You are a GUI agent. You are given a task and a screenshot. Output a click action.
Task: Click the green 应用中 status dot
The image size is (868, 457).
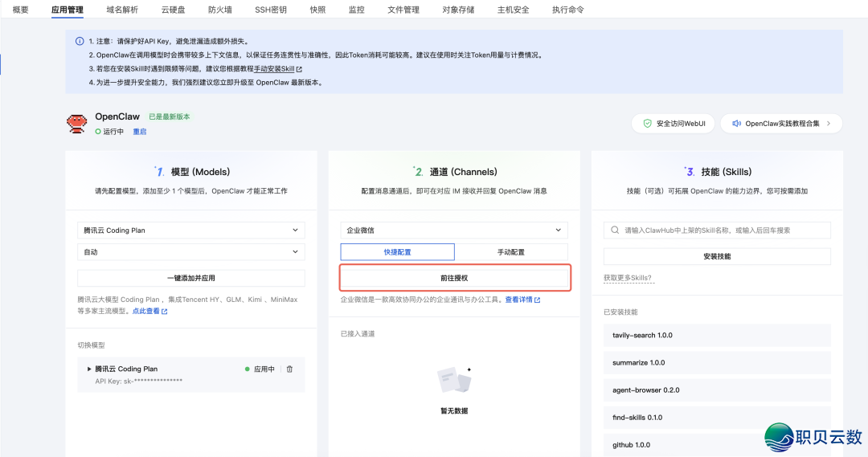point(248,369)
